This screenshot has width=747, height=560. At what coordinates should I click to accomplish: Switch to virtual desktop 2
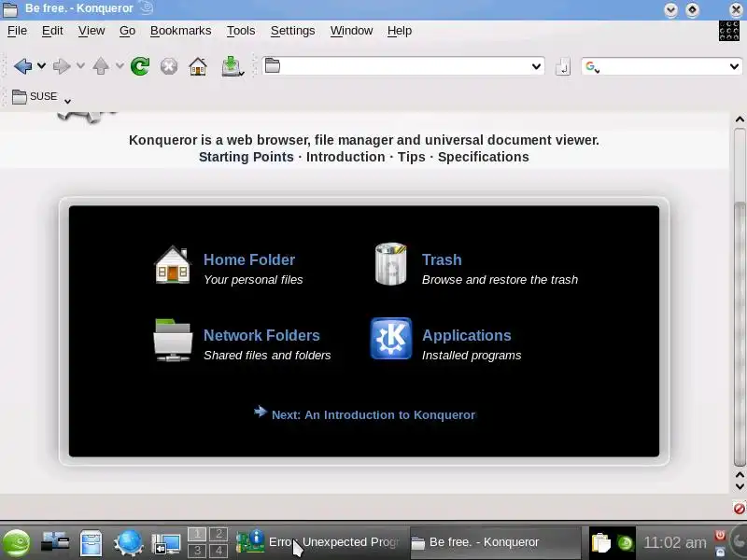(x=218, y=534)
